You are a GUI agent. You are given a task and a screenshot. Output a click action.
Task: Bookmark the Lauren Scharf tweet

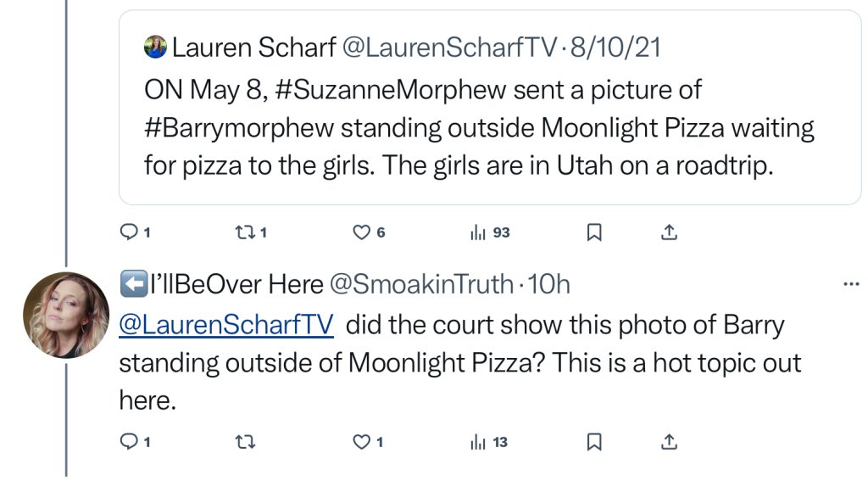pos(594,232)
